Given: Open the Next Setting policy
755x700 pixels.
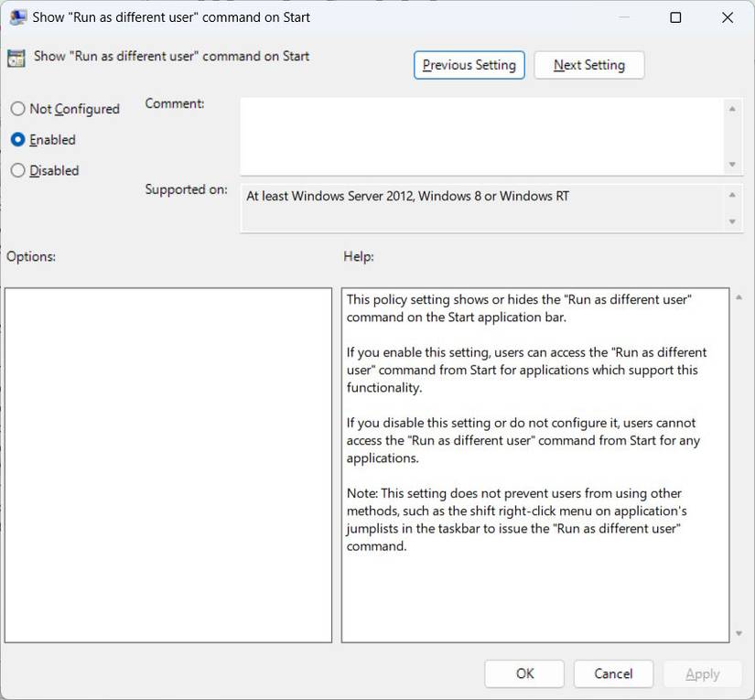Looking at the screenshot, I should (588, 64).
